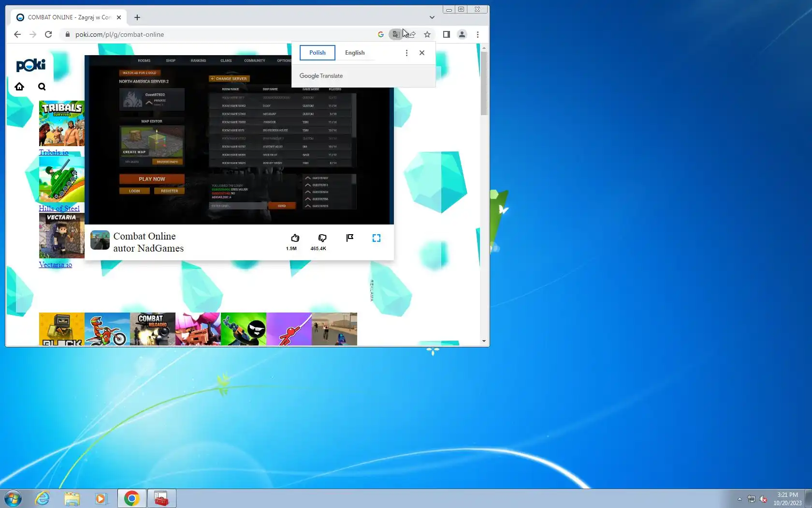This screenshot has width=812, height=508.
Task: Click the game Register button
Action: click(x=169, y=191)
